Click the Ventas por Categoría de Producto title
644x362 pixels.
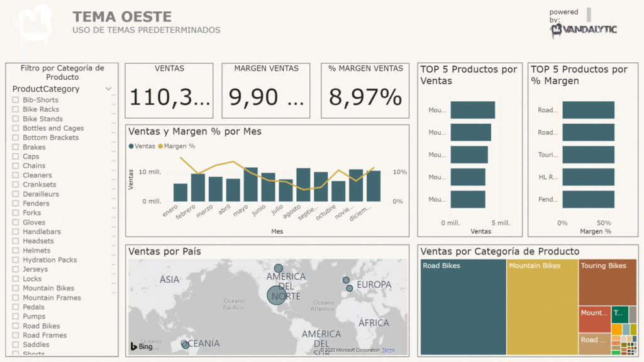pos(500,251)
